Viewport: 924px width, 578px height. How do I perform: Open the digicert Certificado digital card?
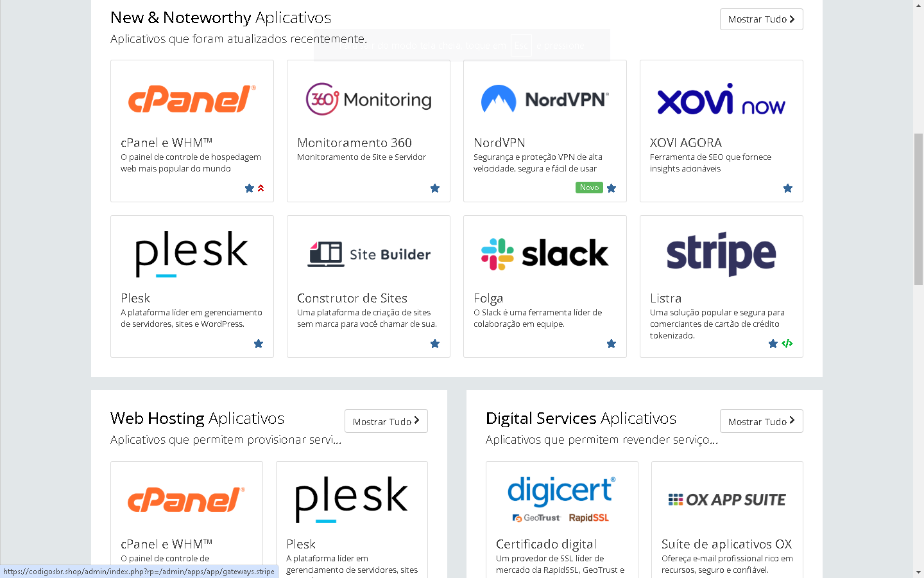(x=561, y=514)
